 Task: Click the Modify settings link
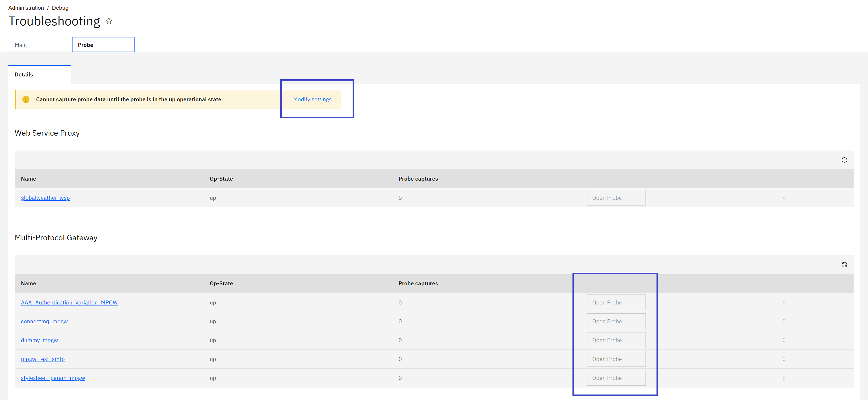click(312, 99)
